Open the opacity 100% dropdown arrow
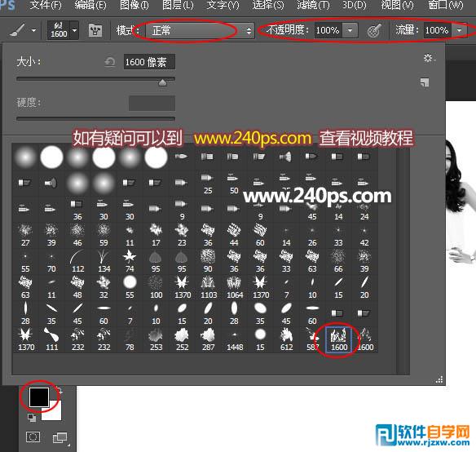 tap(350, 30)
